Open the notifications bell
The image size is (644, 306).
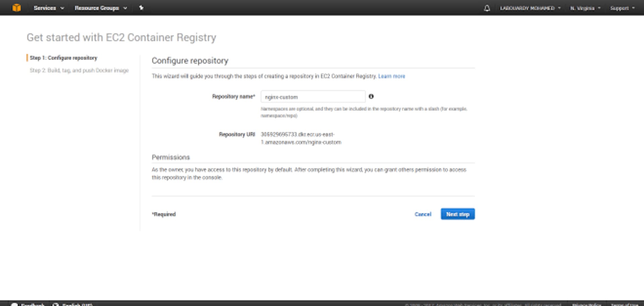click(487, 8)
